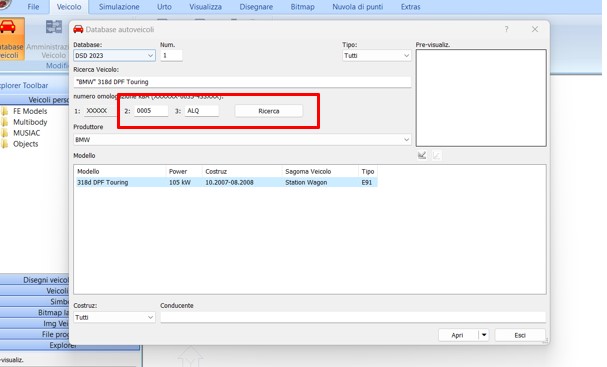Viewport: 607px width, 367px height.
Task: Switch to the Veicolo tab
Action: [x=69, y=7]
